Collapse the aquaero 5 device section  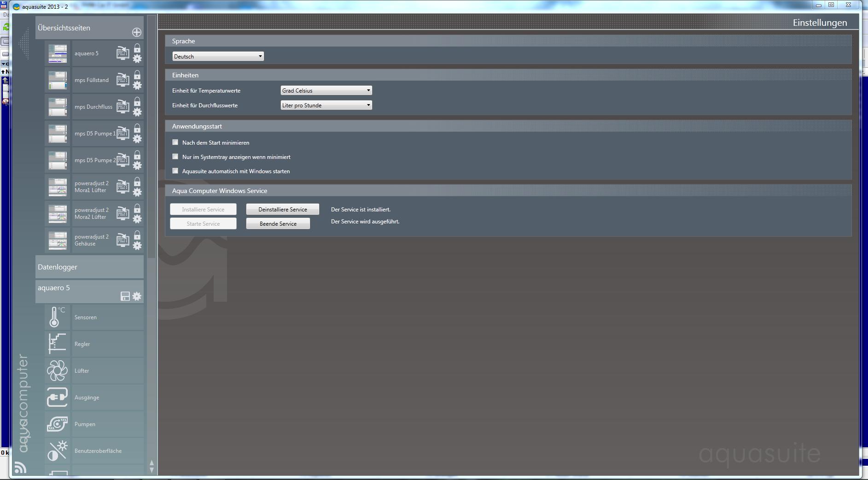coord(89,292)
